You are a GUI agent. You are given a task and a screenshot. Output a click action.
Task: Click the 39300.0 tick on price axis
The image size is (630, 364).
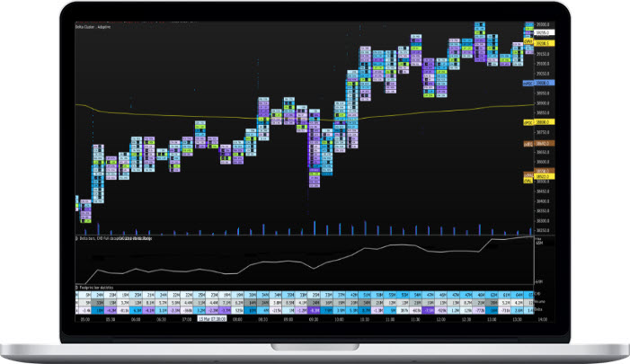543,25
